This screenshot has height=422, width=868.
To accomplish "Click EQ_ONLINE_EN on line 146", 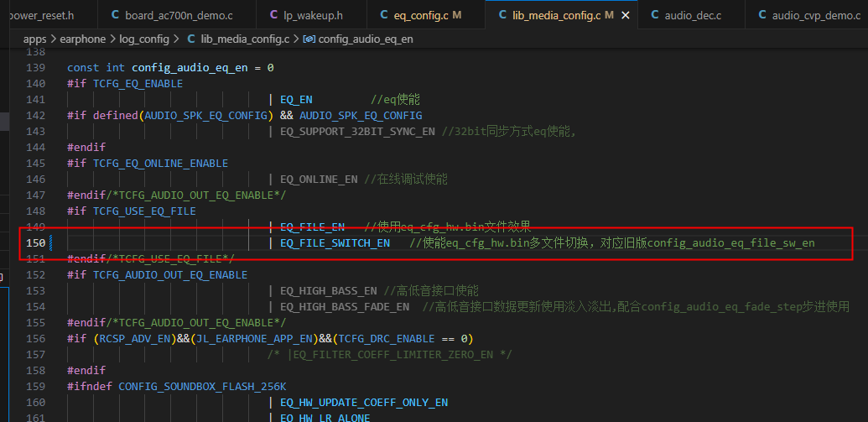I will click(x=319, y=180).
